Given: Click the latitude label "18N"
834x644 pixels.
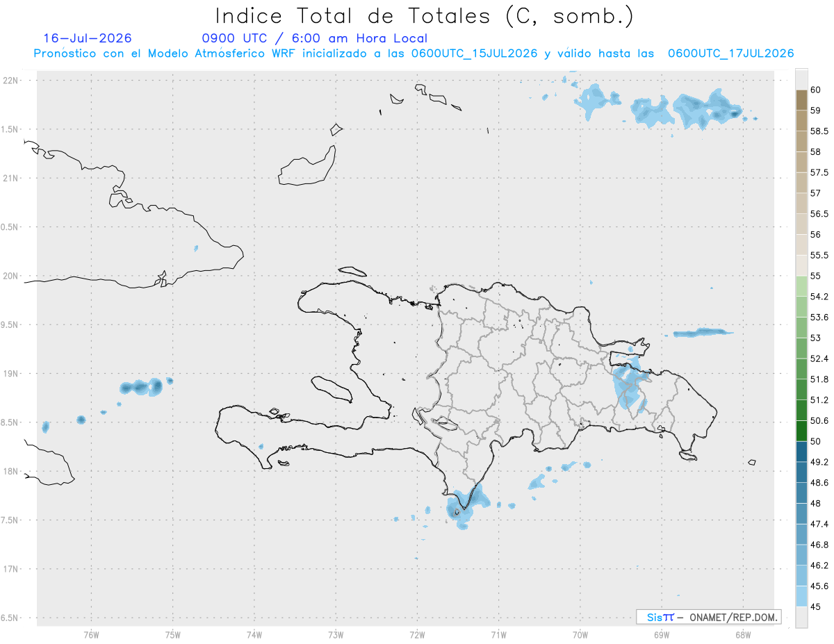Looking at the screenshot, I should [x=11, y=472].
